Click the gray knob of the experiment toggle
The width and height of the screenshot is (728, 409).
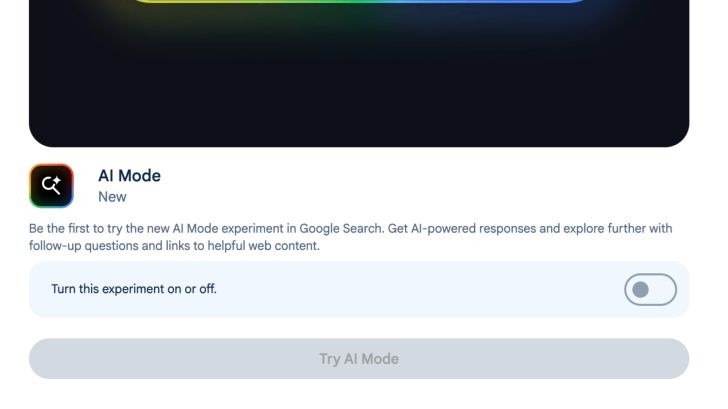(x=640, y=289)
